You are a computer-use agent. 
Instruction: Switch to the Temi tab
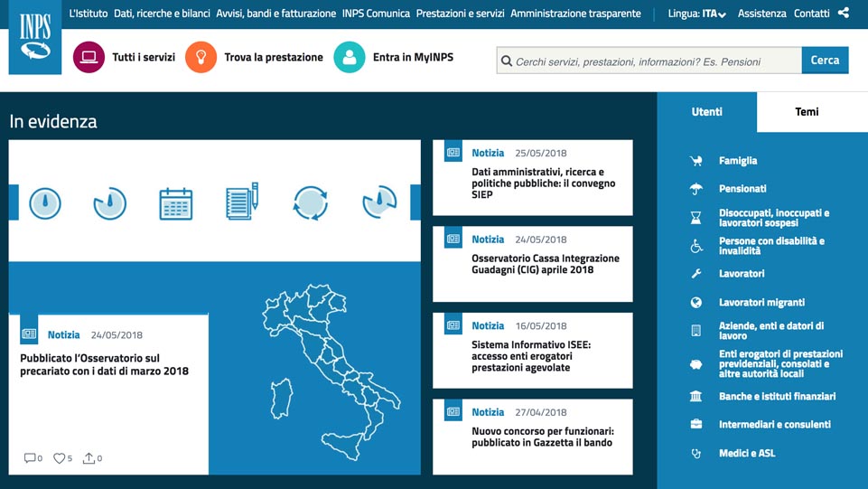tap(807, 112)
